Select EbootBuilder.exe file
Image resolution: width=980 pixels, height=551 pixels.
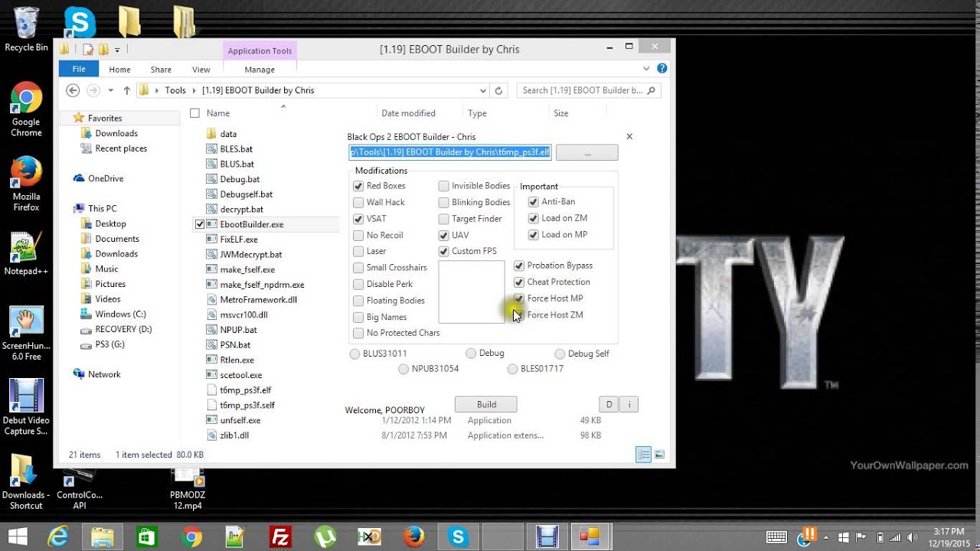pyautogui.click(x=251, y=224)
